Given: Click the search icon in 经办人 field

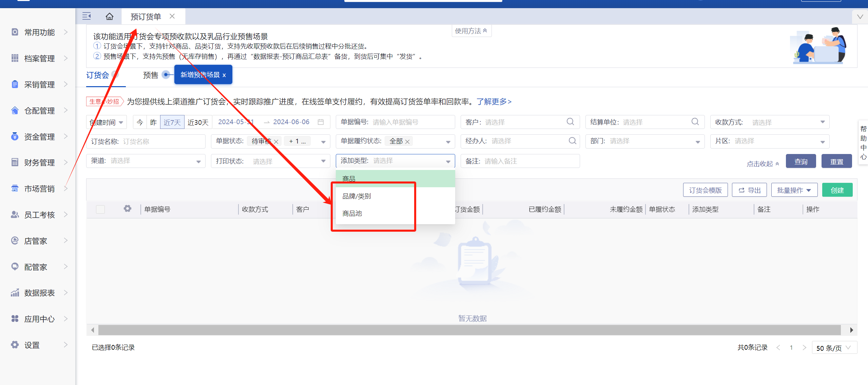Looking at the screenshot, I should pos(572,141).
